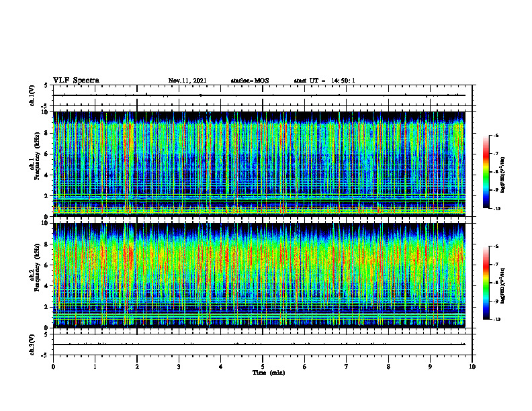The image size is (532, 411).
Task: Click the ch.1 voltage waveform trace
Action: pos(259,95)
